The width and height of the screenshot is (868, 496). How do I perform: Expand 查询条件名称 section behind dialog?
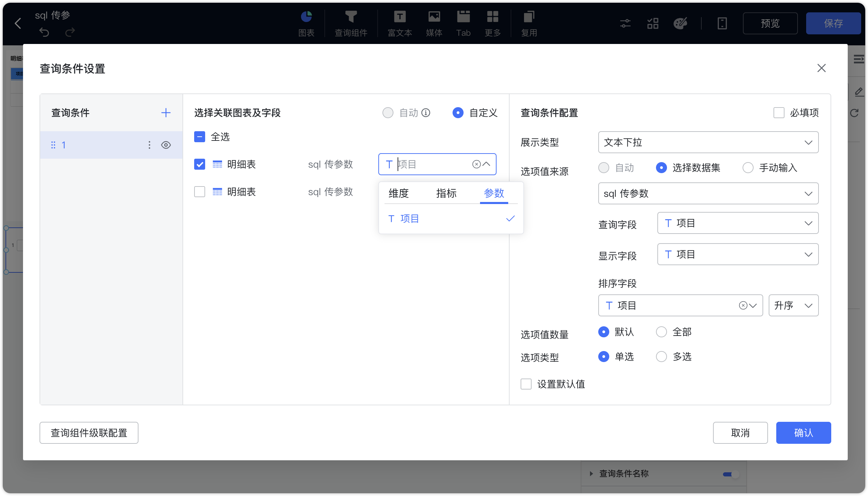click(591, 474)
